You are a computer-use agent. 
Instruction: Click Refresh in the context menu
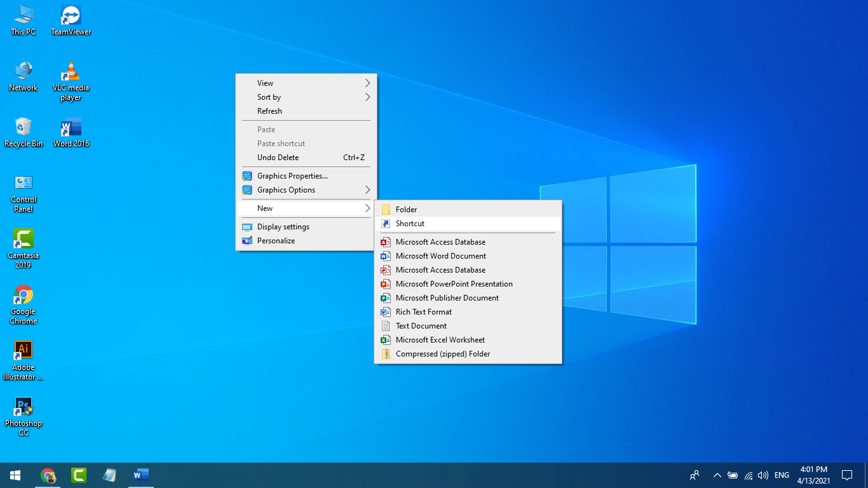(269, 111)
